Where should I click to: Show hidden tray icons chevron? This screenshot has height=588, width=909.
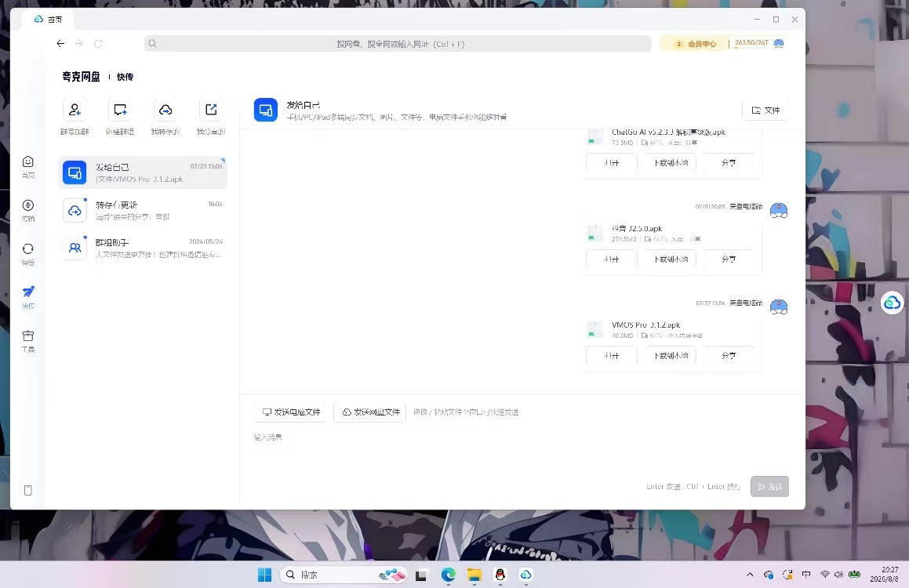point(750,575)
